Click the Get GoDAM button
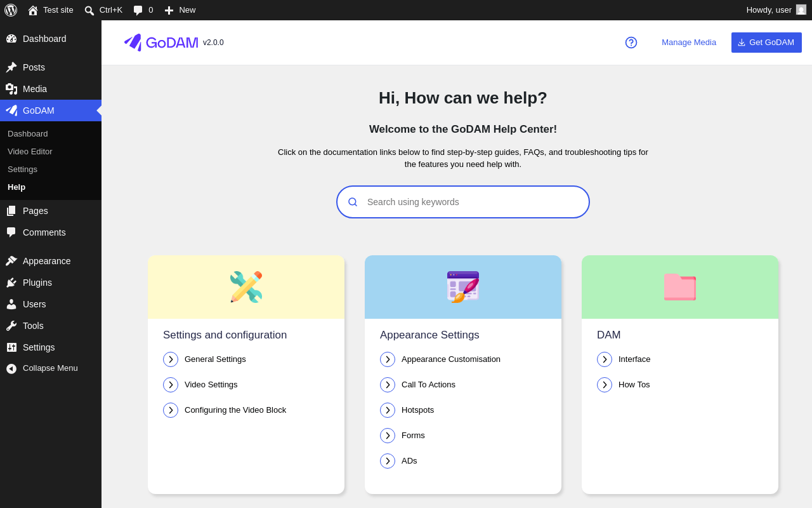 point(766,43)
